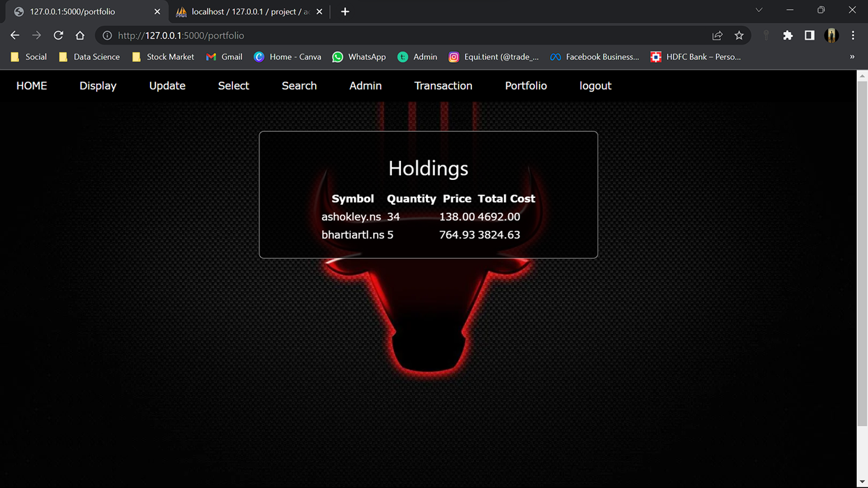Open the Admin bookmark
The width and height of the screenshot is (868, 488).
[x=417, y=56]
